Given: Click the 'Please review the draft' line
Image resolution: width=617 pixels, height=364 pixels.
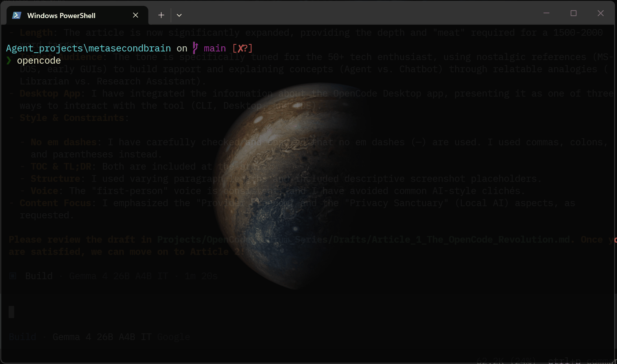Looking at the screenshot, I should (x=313, y=240).
